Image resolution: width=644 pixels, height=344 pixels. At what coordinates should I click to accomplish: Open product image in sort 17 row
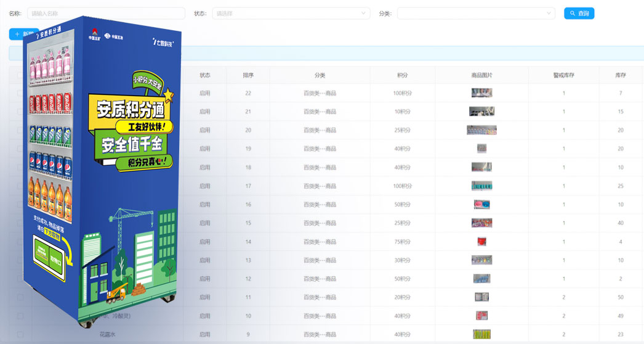coord(481,186)
